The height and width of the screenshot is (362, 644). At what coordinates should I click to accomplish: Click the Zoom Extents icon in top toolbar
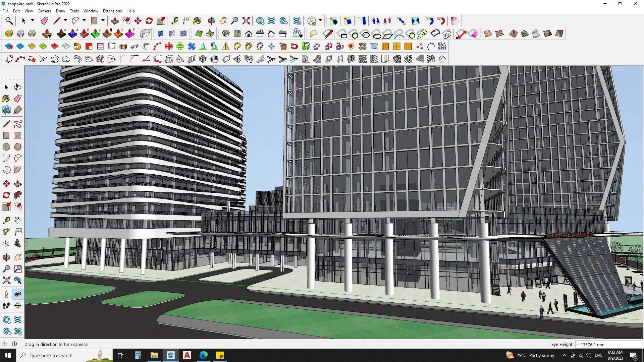pos(246,21)
